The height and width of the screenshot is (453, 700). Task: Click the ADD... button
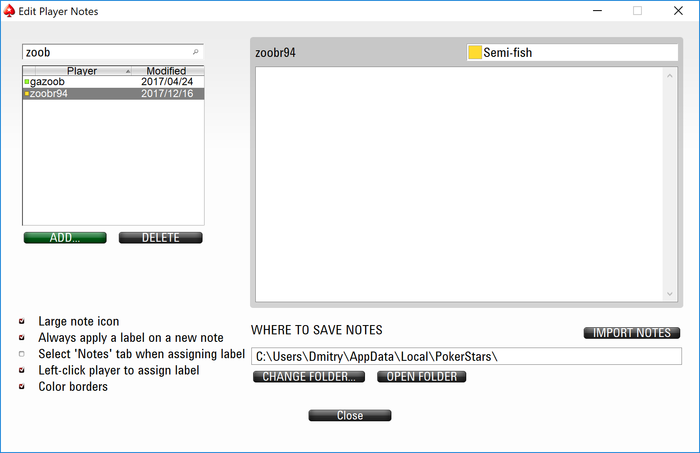click(x=65, y=238)
